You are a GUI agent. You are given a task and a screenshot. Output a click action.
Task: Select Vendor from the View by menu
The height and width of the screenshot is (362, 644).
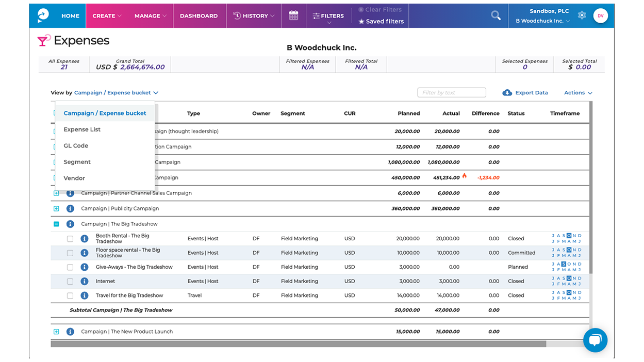(74, 178)
